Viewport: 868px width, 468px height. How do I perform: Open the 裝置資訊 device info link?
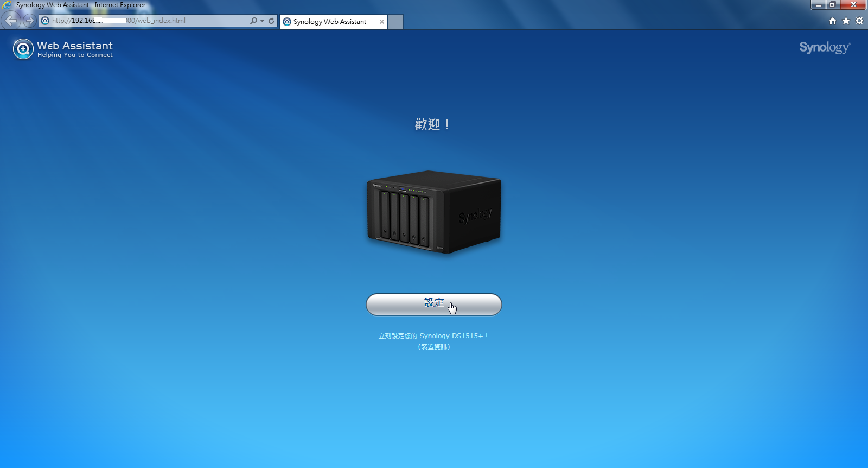pos(434,347)
